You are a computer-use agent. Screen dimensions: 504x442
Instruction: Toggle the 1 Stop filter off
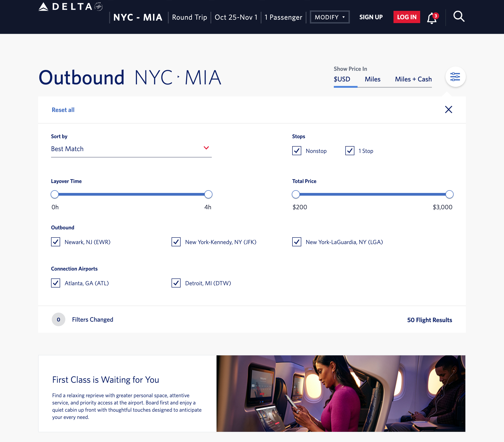350,151
